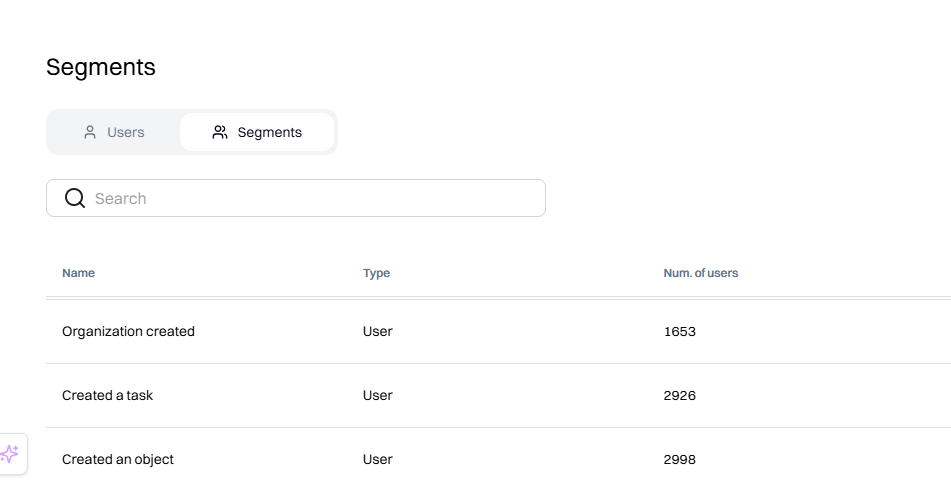Click the 2926 user count cell

[679, 395]
